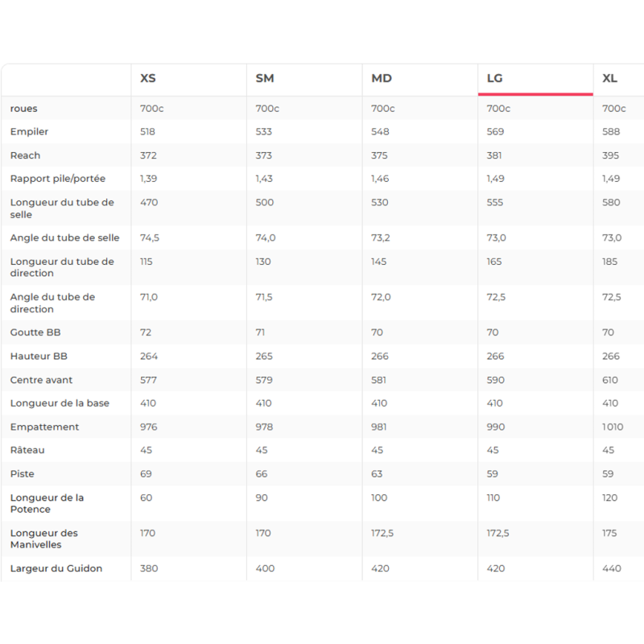The image size is (644, 644).
Task: Click the 'Reach' row label
Action: (25, 155)
